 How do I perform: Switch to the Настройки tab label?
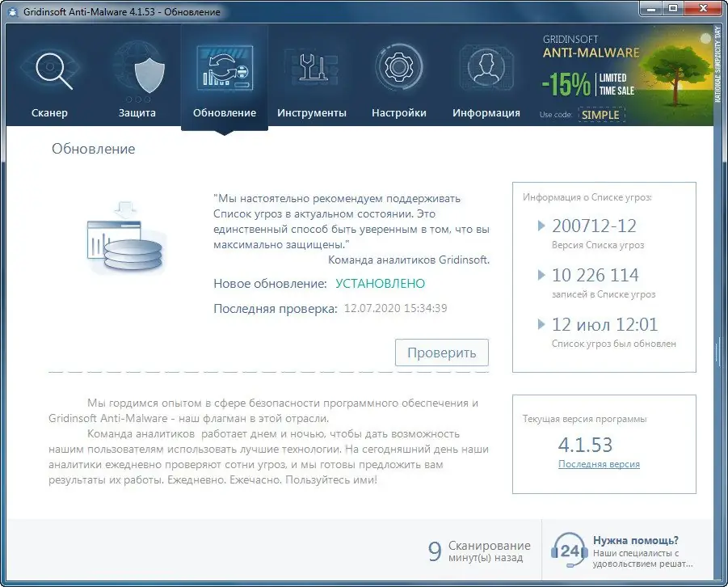pos(399,113)
